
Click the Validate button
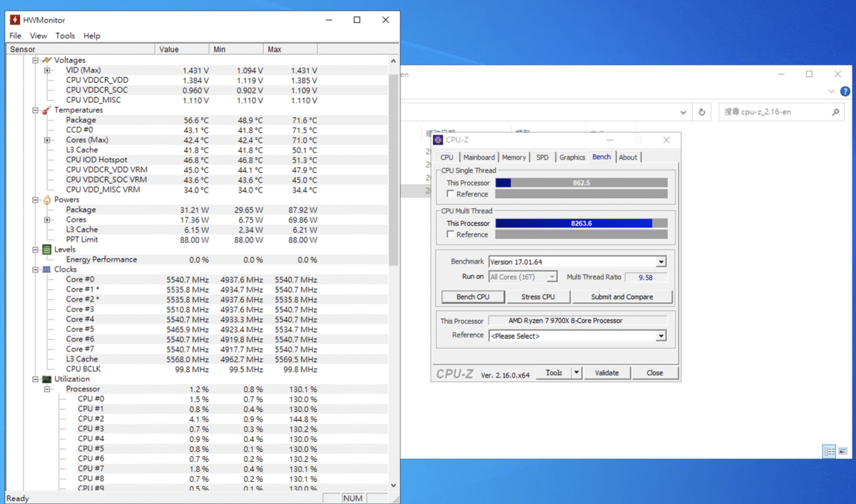tap(607, 373)
